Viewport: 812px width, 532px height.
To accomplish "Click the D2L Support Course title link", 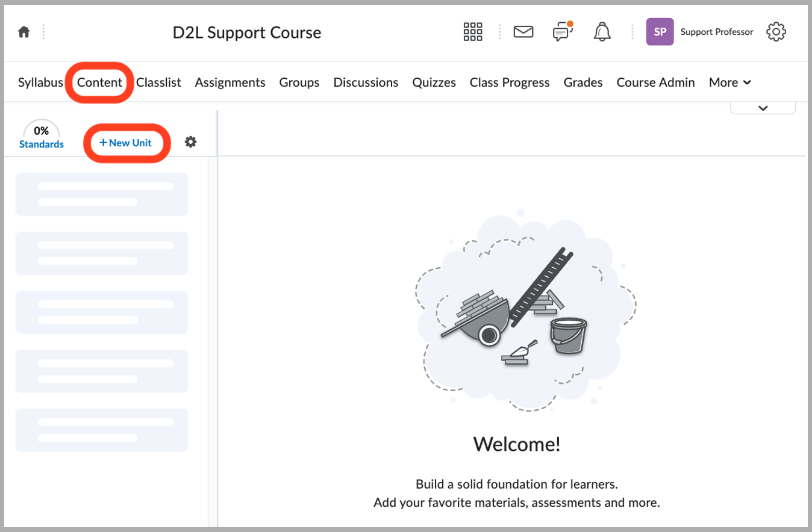I will (x=247, y=32).
